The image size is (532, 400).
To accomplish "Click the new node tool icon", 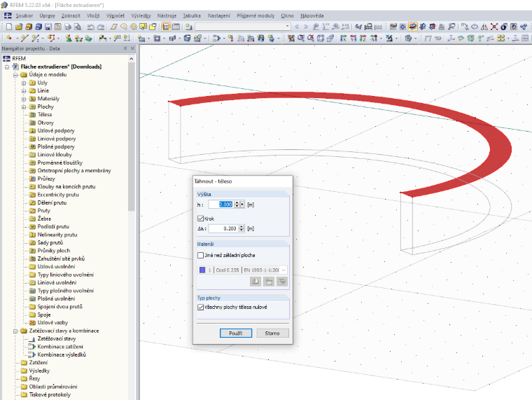I will tap(9, 39).
